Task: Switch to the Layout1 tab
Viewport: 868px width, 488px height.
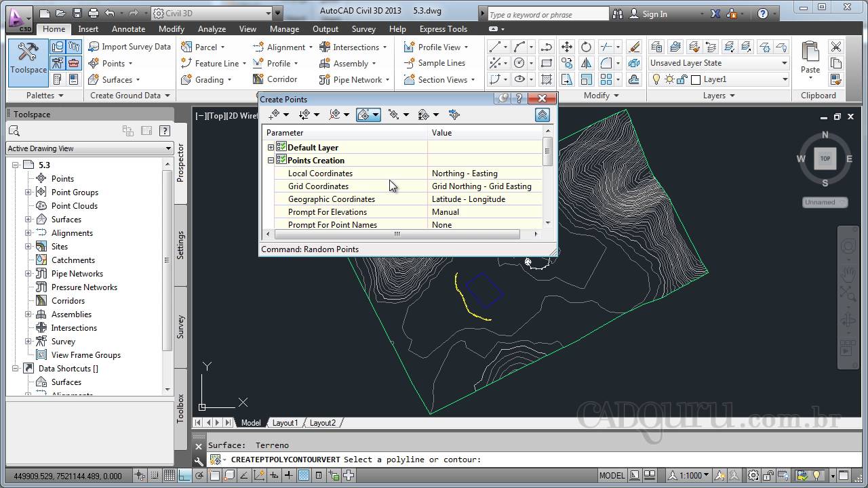Action: [x=285, y=423]
